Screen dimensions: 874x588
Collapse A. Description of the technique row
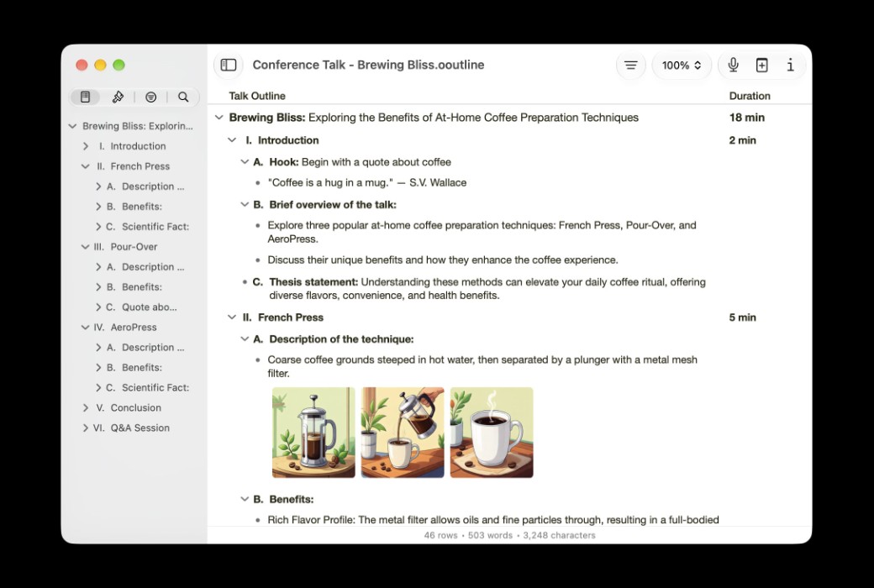tap(245, 339)
